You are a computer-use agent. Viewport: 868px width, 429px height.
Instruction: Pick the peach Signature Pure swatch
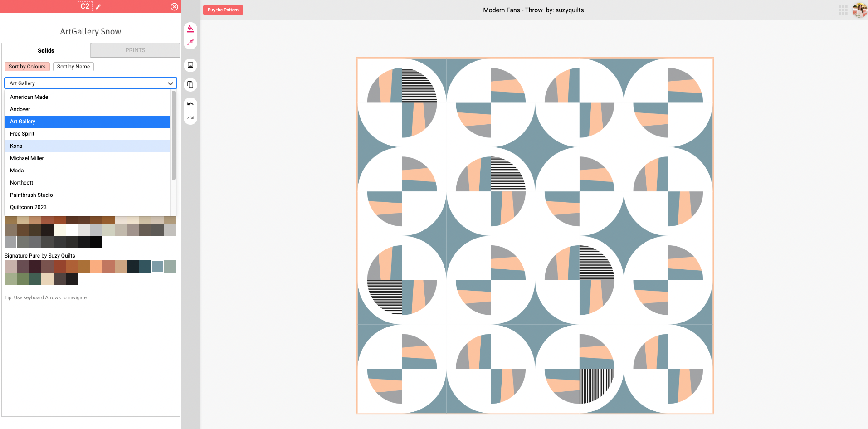click(x=96, y=267)
